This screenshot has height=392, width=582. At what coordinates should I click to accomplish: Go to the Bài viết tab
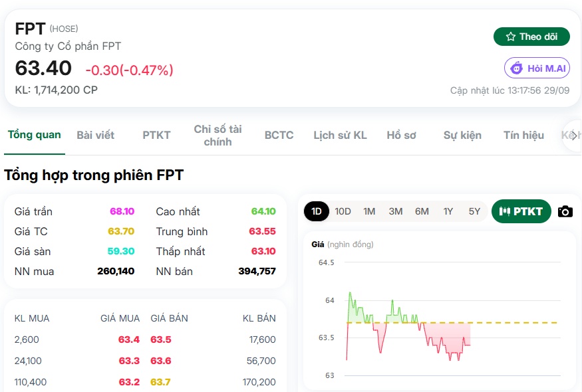tap(95, 135)
